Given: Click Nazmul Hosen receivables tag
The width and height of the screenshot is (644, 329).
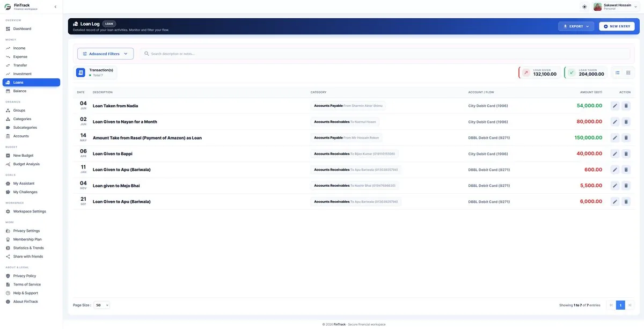Looking at the screenshot, I should 345,122.
